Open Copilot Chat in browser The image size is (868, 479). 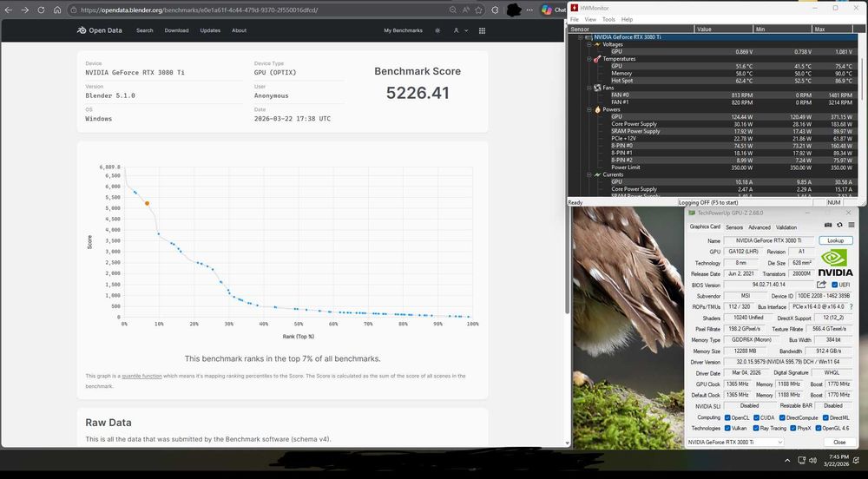pos(553,10)
